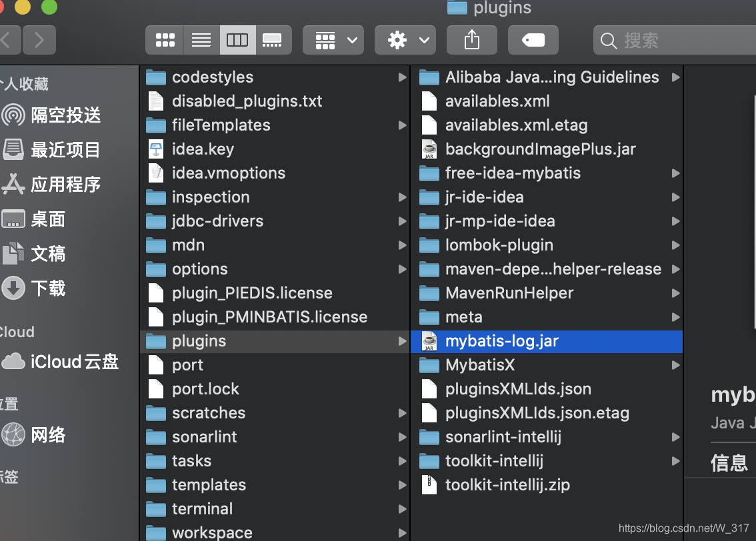756x541 pixels.
Task: Open the gear action menu
Action: [405, 40]
